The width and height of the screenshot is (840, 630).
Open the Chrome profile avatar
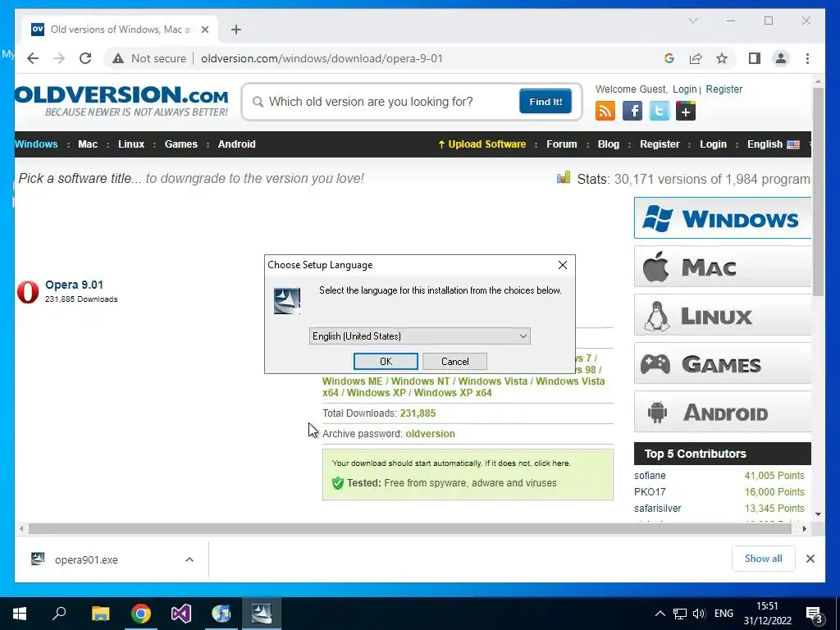(781, 58)
